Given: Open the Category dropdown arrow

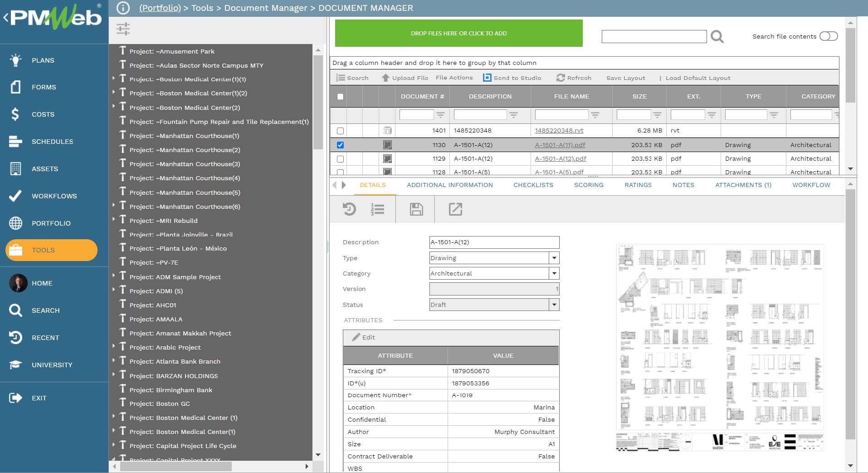Looking at the screenshot, I should click(554, 273).
